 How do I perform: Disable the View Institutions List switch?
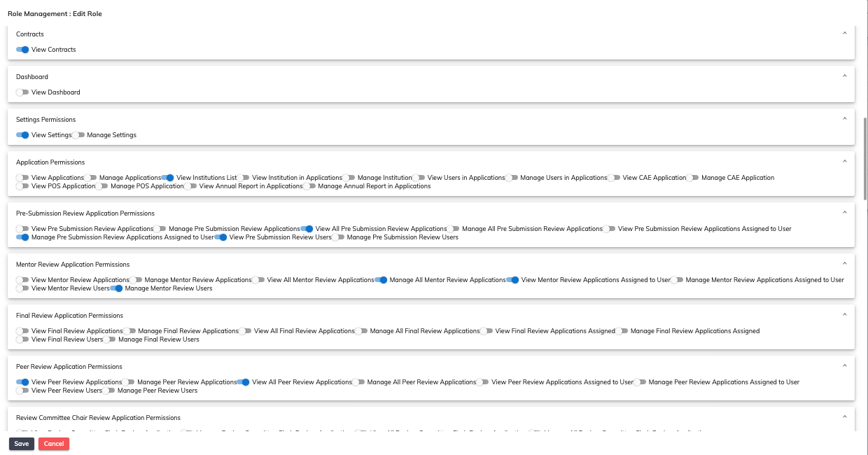pyautogui.click(x=167, y=178)
